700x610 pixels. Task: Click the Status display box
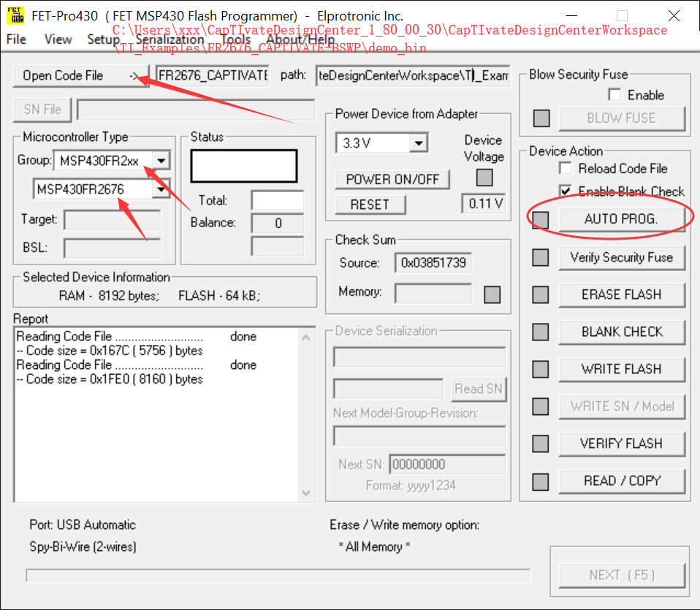pyautogui.click(x=244, y=166)
